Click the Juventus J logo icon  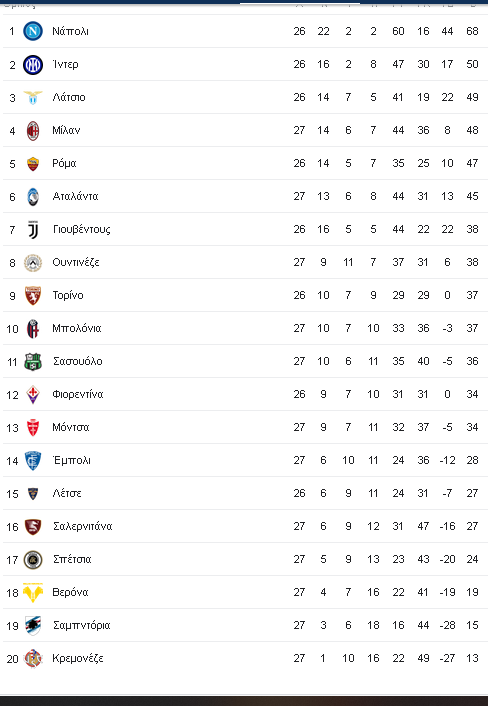coord(33,230)
